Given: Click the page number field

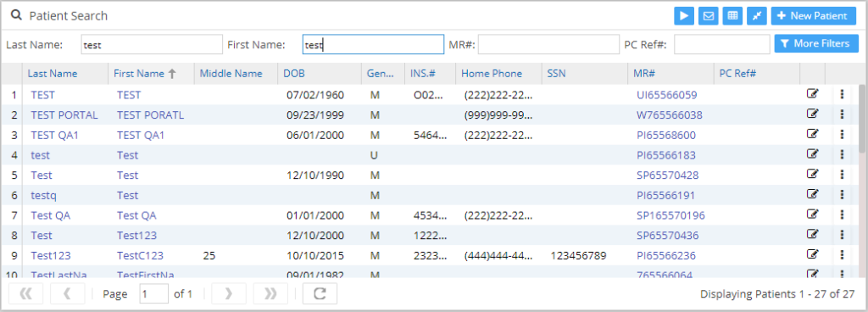Looking at the screenshot, I should click(x=154, y=293).
